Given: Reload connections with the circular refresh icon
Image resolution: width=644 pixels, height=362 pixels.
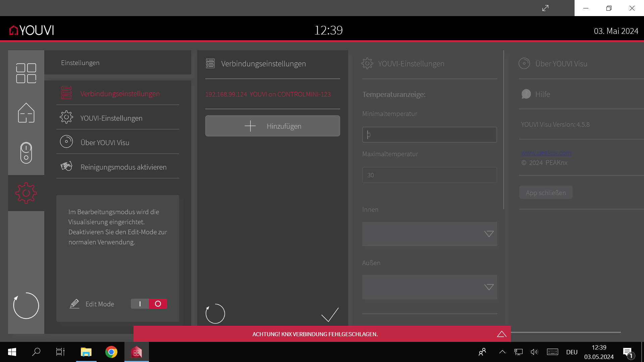Looking at the screenshot, I should click(x=215, y=314).
